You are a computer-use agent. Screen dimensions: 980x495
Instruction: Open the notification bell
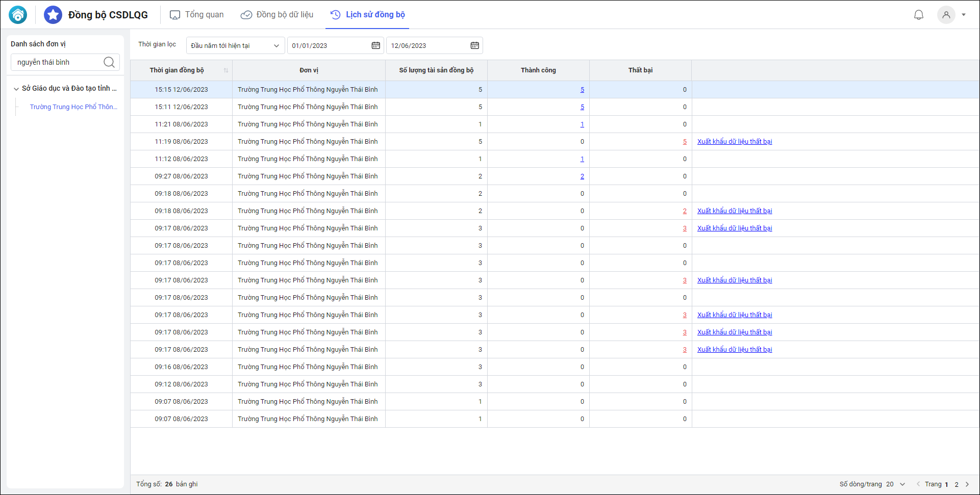918,15
